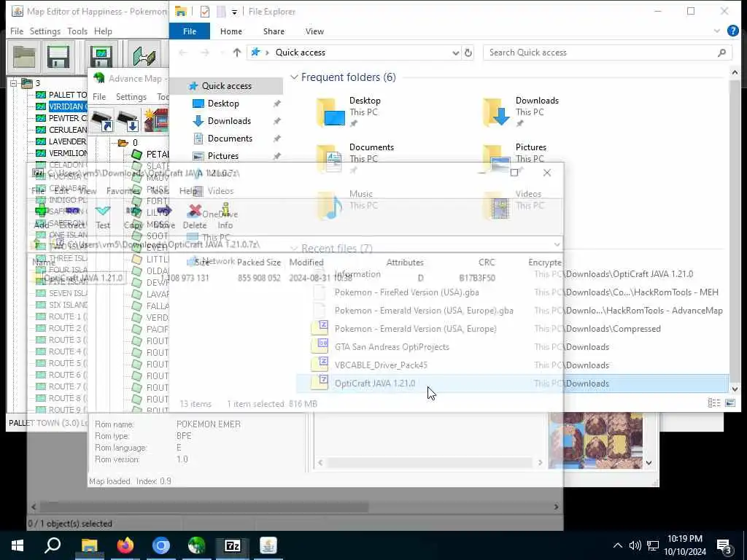Open the Customize Quick Access Toolbar dropdown

pos(234,12)
